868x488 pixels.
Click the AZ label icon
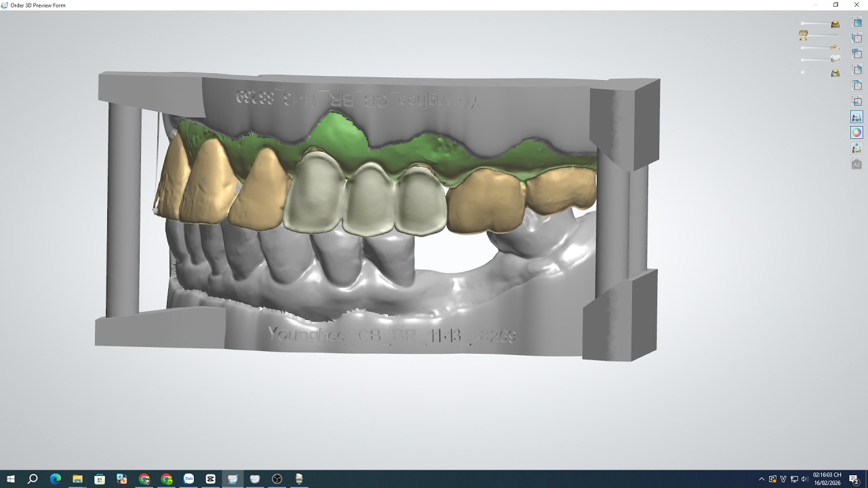pos(857,164)
